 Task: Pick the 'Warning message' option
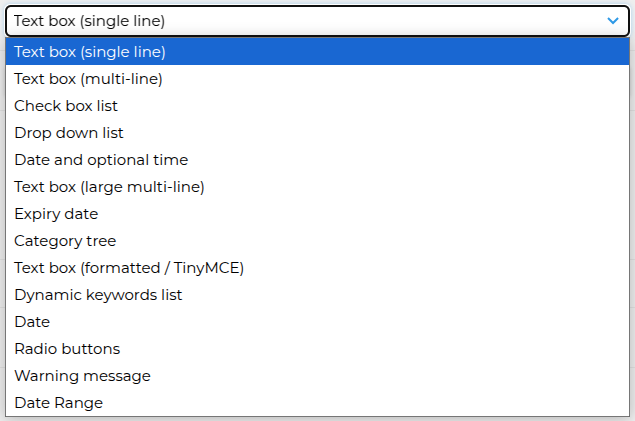pos(82,376)
